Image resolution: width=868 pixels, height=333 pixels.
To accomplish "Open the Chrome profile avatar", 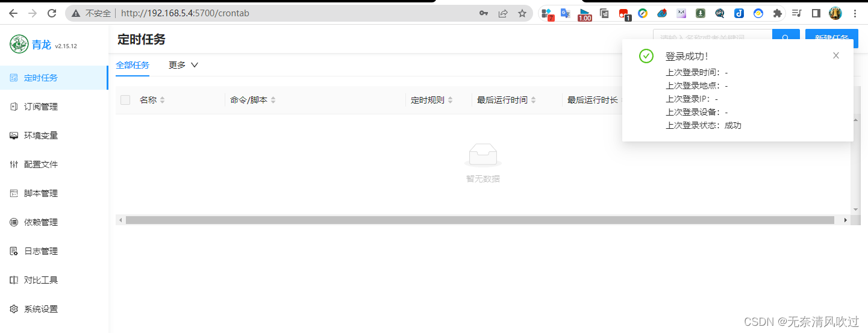I will pyautogui.click(x=835, y=13).
